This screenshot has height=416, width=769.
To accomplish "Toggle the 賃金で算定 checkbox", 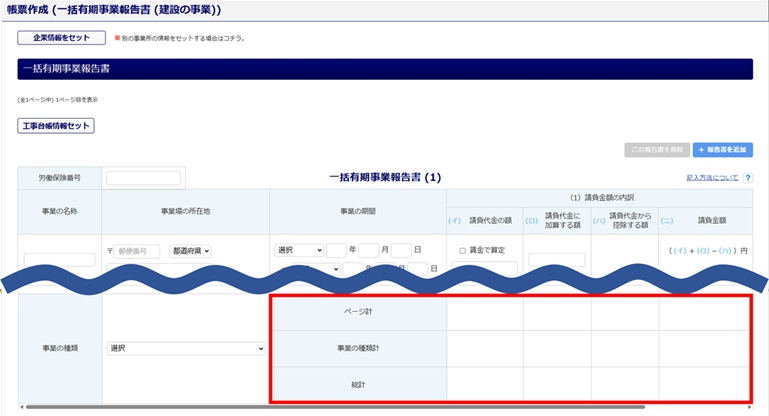I will (462, 251).
